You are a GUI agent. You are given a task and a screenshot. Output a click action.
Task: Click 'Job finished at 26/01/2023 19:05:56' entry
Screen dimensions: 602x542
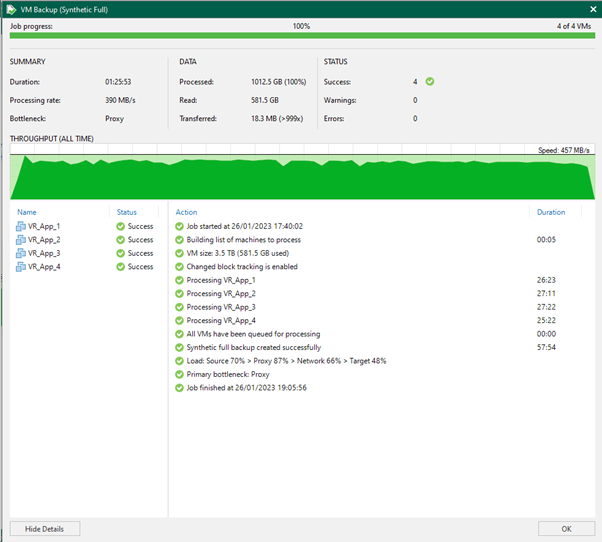(246, 388)
